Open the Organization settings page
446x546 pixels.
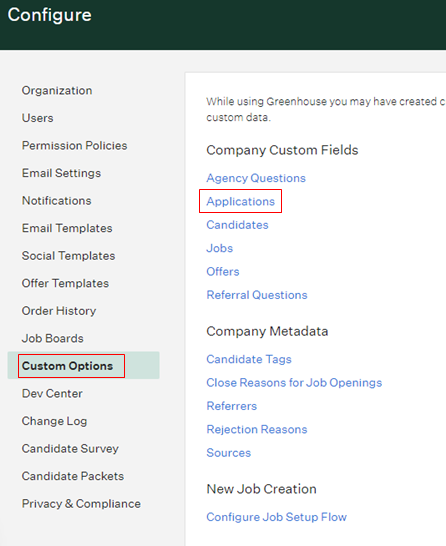[57, 91]
